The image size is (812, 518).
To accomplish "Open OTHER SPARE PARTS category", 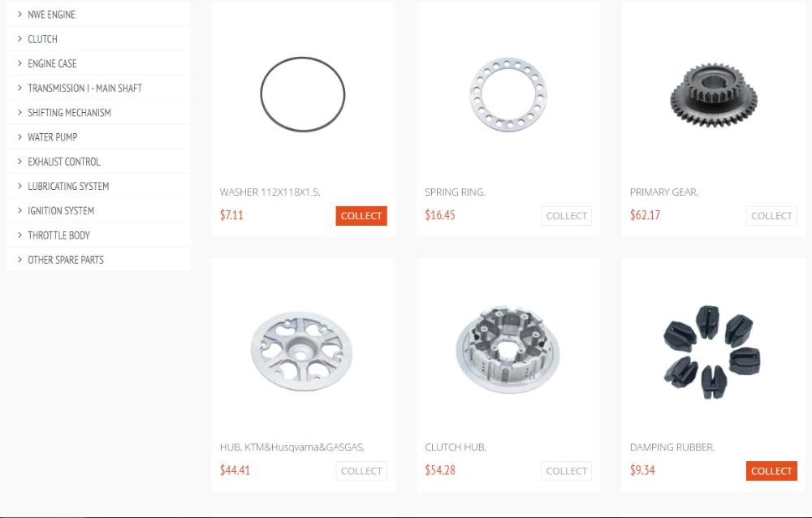I will point(66,260).
